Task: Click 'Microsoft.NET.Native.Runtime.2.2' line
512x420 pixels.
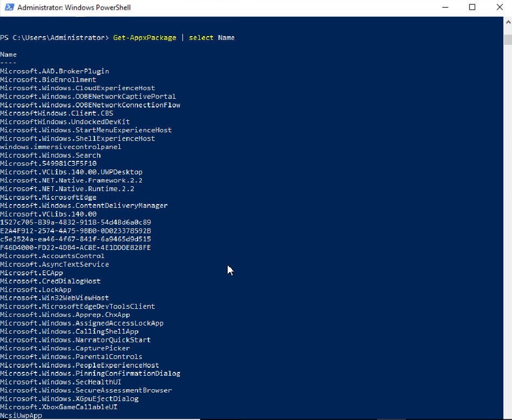Action: tap(67, 189)
